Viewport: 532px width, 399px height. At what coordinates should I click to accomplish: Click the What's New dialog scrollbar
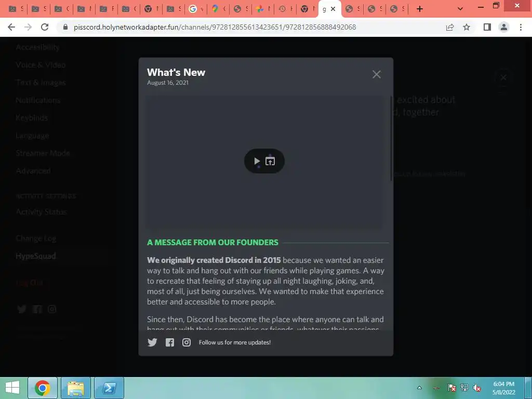click(391, 138)
